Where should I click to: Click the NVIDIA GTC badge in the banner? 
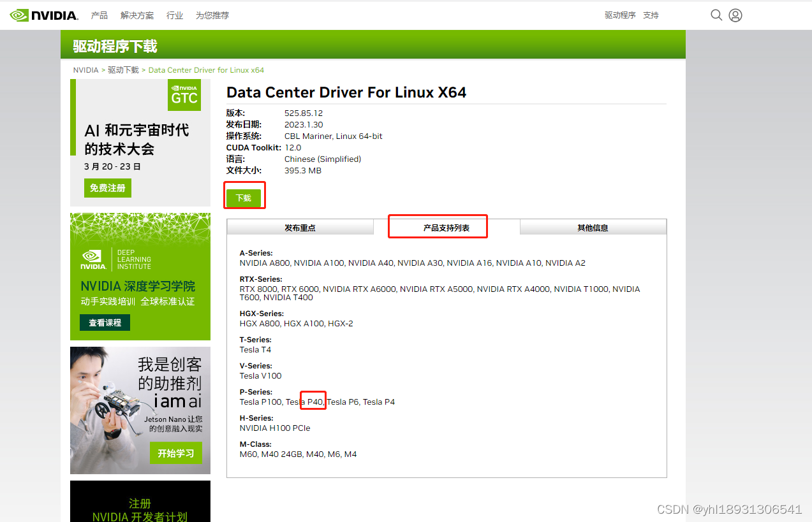point(184,96)
